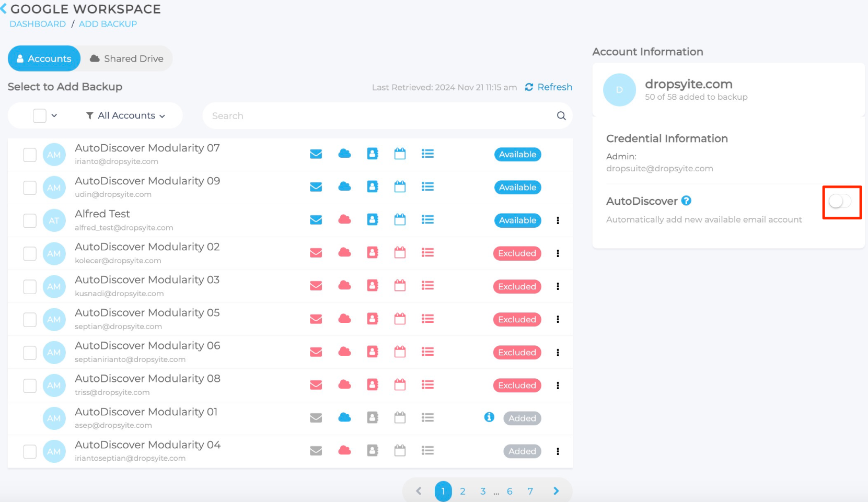Check the box for AutoDiscover Modularity 07

pyautogui.click(x=30, y=155)
